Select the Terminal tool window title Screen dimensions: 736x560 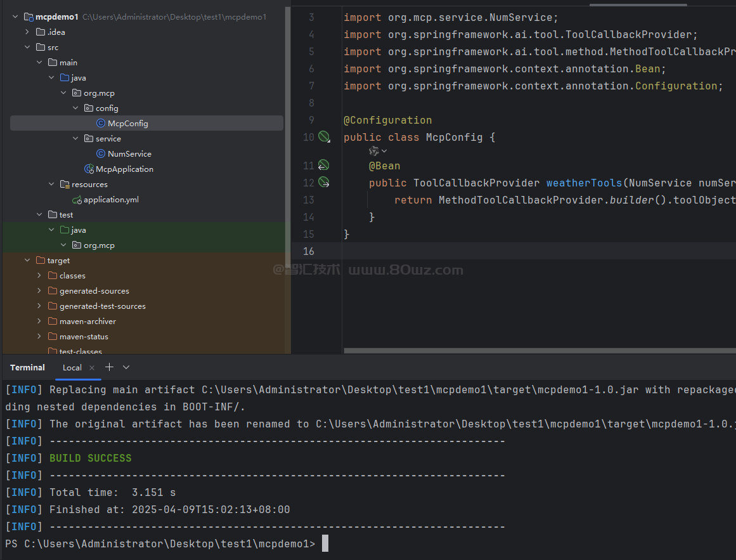point(27,368)
